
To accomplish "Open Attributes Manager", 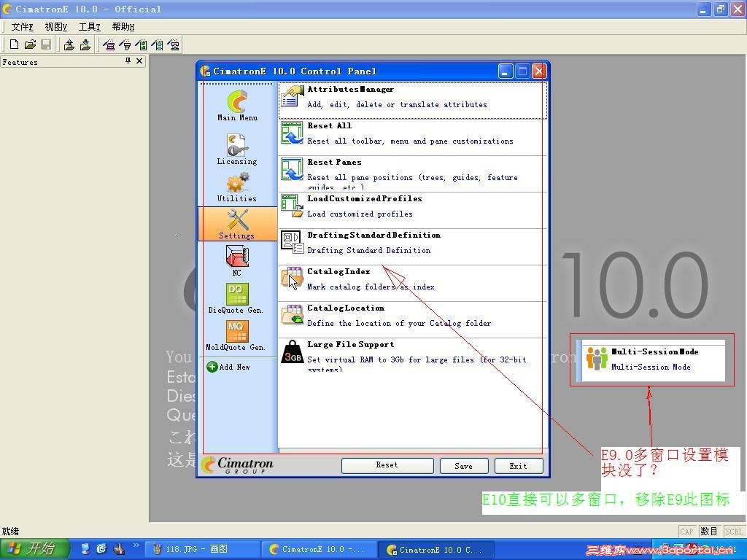I will (x=412, y=100).
